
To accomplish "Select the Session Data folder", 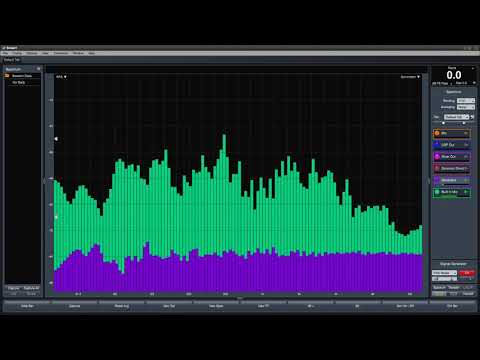I will pos(22,76).
